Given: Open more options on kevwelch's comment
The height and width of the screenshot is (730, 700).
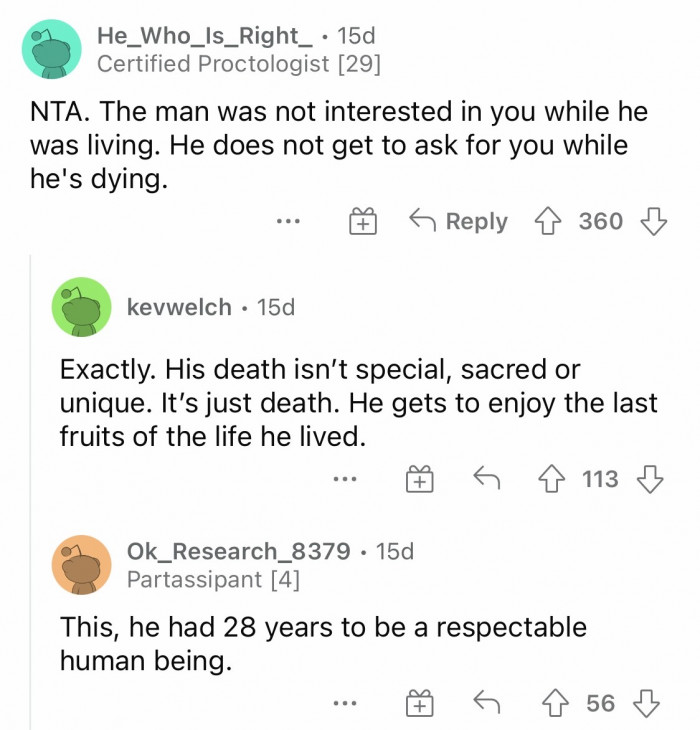Looking at the screenshot, I should click(x=346, y=480).
